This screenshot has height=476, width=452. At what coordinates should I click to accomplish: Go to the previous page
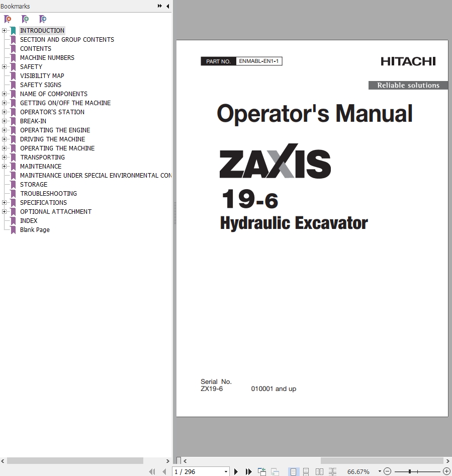pyautogui.click(x=164, y=471)
